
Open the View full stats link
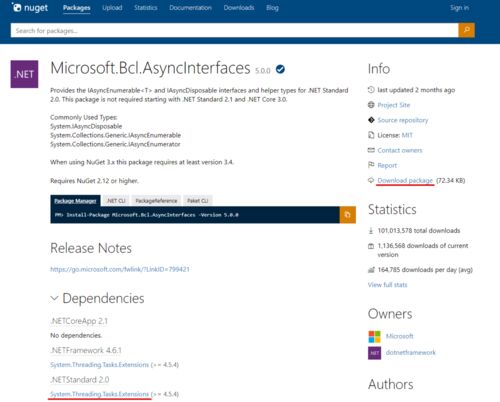point(387,285)
